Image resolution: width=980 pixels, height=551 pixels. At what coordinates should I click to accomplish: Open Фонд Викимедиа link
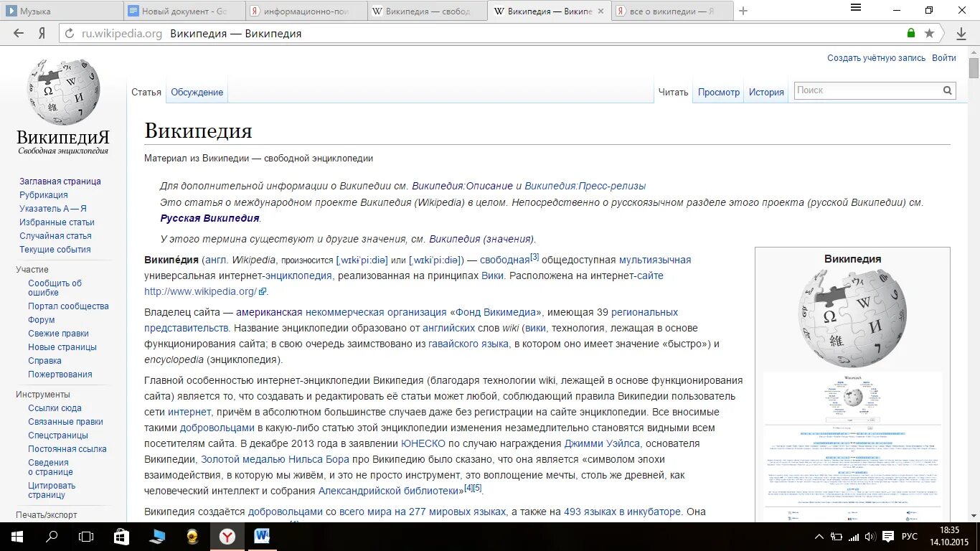pyautogui.click(x=496, y=312)
